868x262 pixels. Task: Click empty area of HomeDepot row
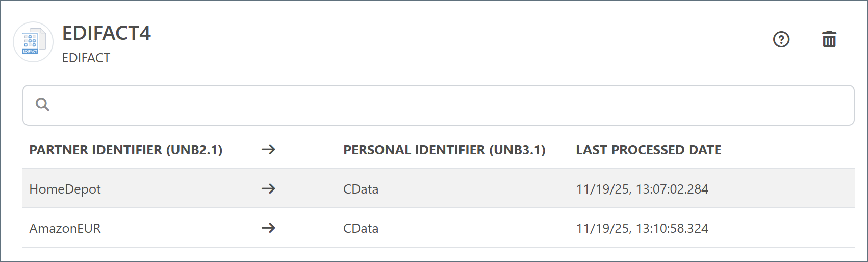click(x=780, y=189)
